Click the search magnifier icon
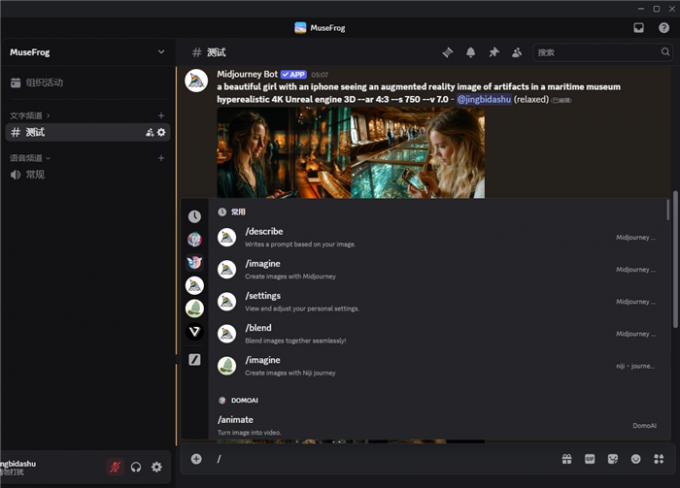The width and height of the screenshot is (680, 488). [665, 52]
